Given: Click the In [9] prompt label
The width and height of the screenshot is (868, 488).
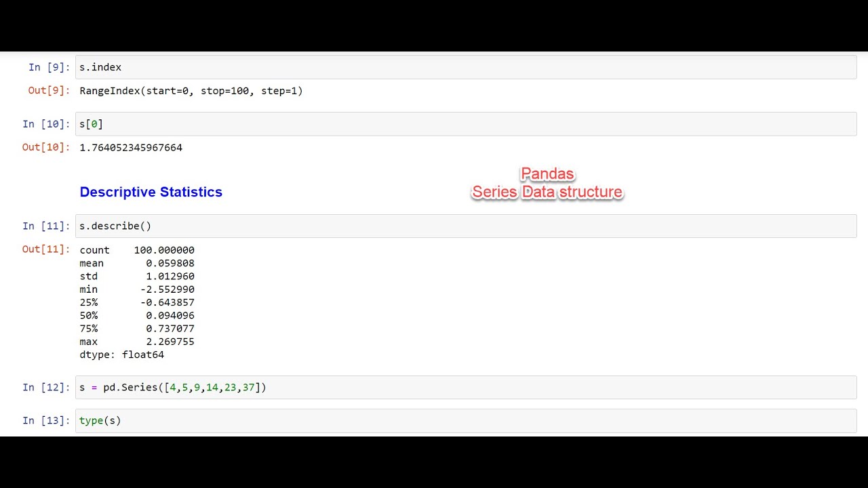Looking at the screenshot, I should click(x=49, y=67).
